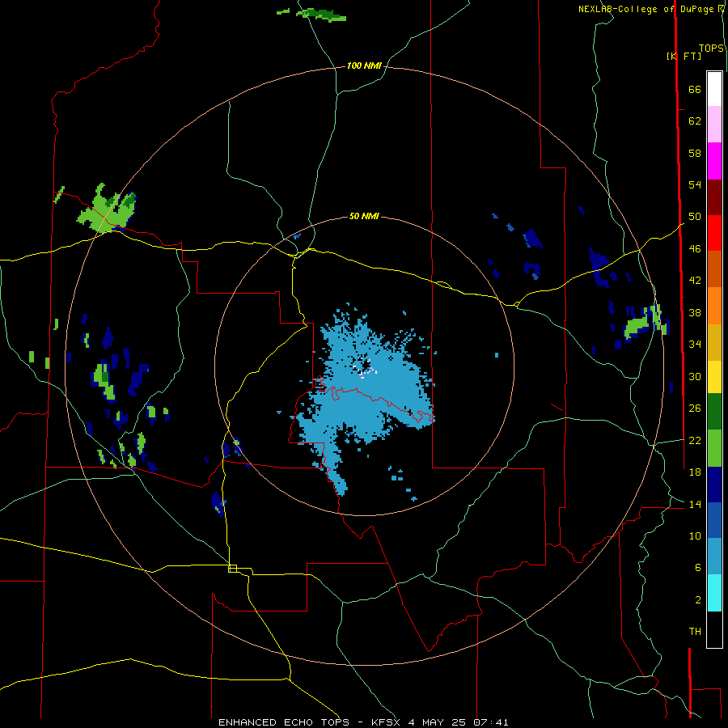The width and height of the screenshot is (728, 728).
Task: Click the "KFSX" station identifier in caption
Action: click(x=385, y=722)
